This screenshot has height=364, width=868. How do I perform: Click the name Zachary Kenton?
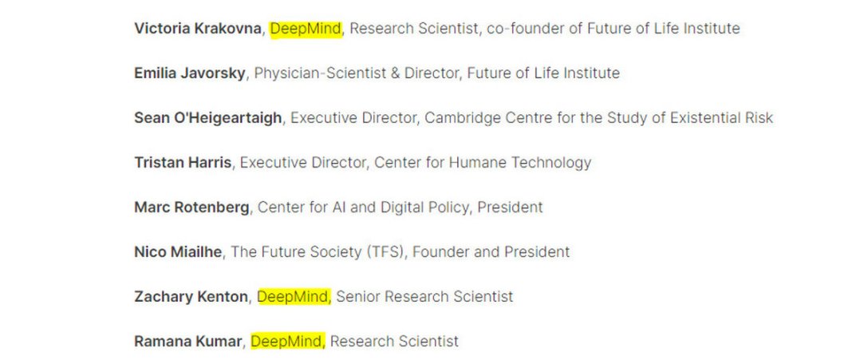(191, 297)
